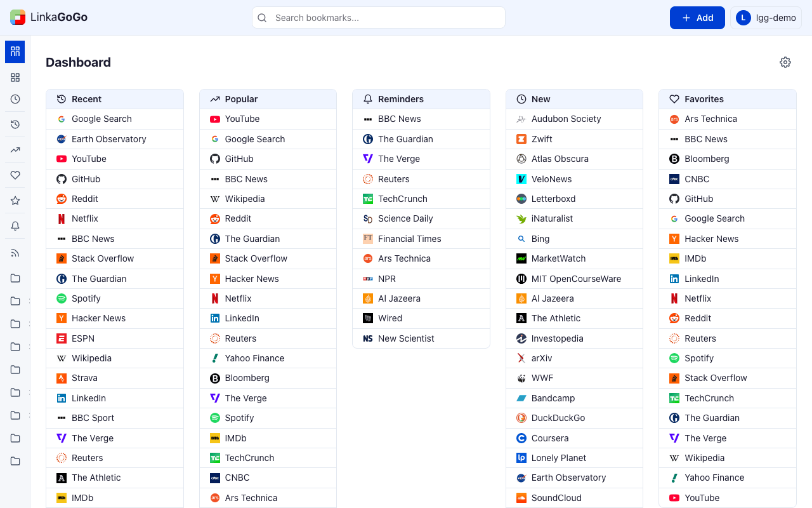Open the Popular trending-arrow icon in the sidebar
812x508 pixels.
pyautogui.click(x=15, y=150)
